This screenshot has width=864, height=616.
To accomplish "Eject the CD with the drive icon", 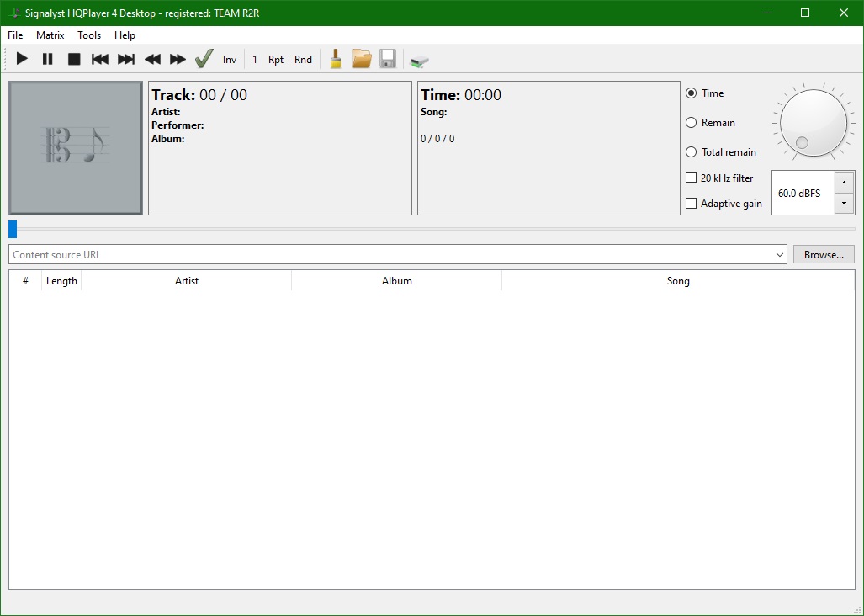I will click(419, 59).
